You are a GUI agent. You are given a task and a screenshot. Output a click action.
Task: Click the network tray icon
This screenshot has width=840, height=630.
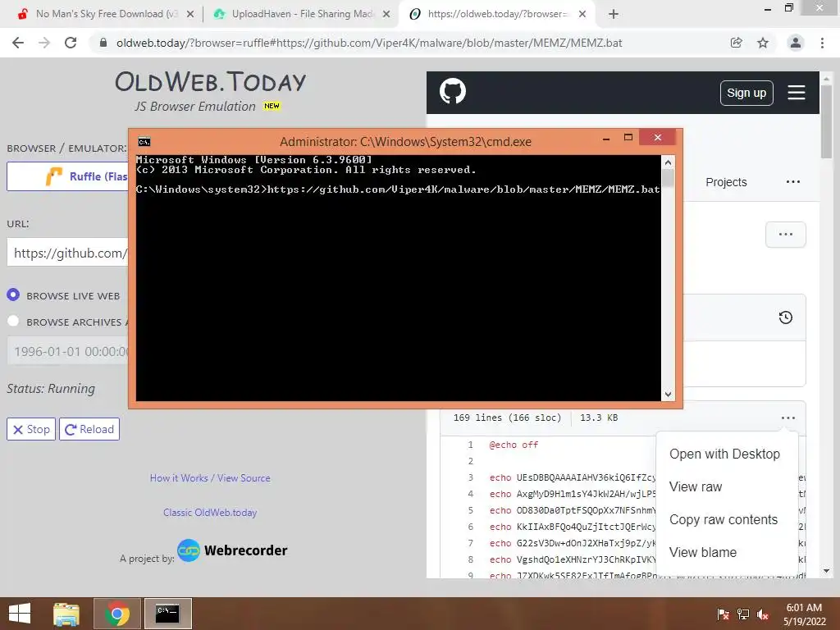click(743, 614)
